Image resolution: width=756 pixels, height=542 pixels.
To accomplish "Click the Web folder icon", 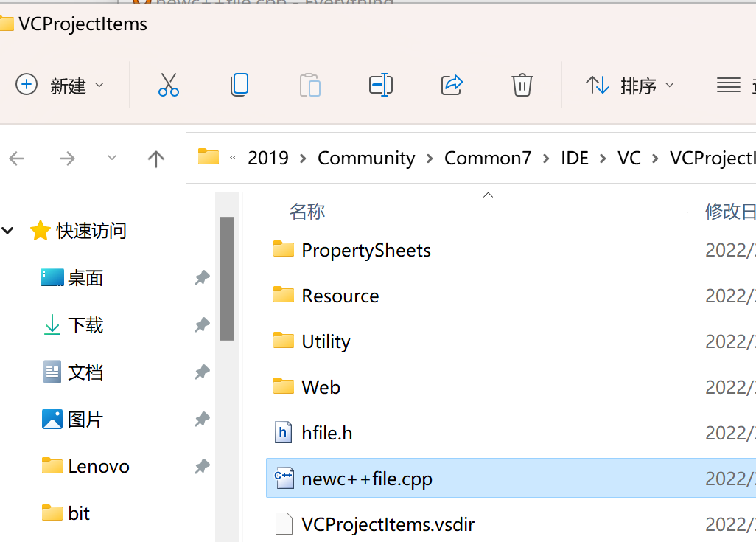I will (x=284, y=386).
